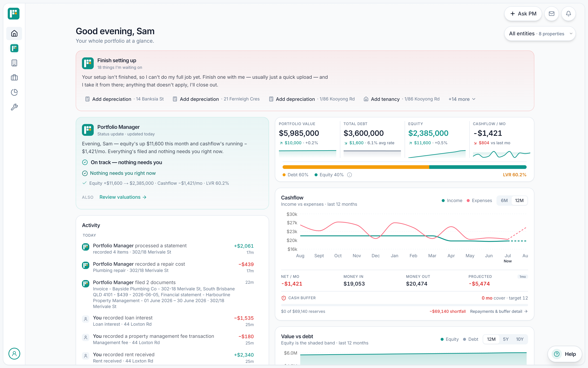
Task: Click the icon beside processed a statement
Action: [x=85, y=247]
